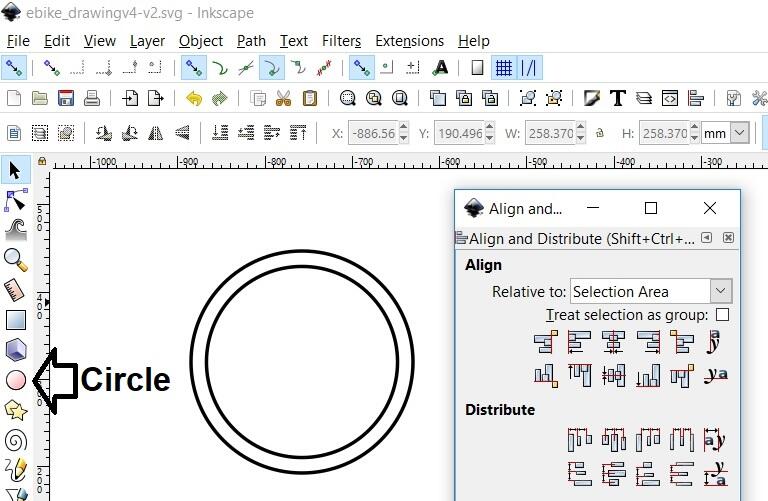Image resolution: width=768 pixels, height=501 pixels.
Task: Select the Zoom magnifier tool
Action: 16,260
